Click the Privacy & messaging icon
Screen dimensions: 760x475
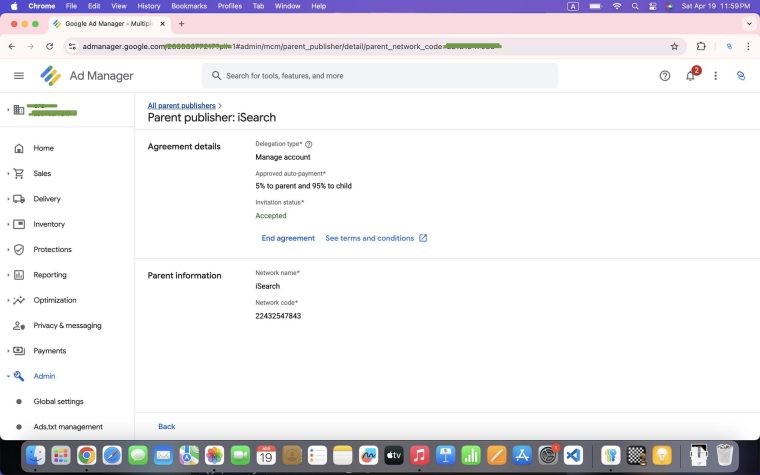coord(19,326)
